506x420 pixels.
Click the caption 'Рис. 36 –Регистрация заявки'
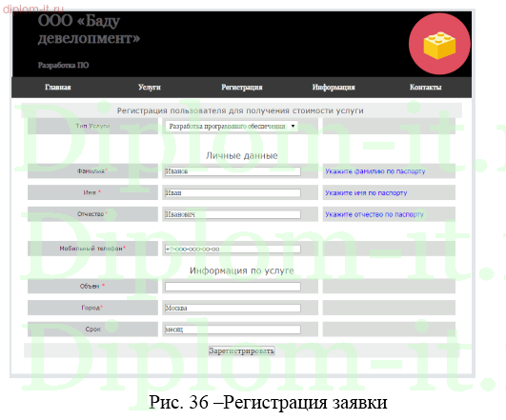coord(268,403)
